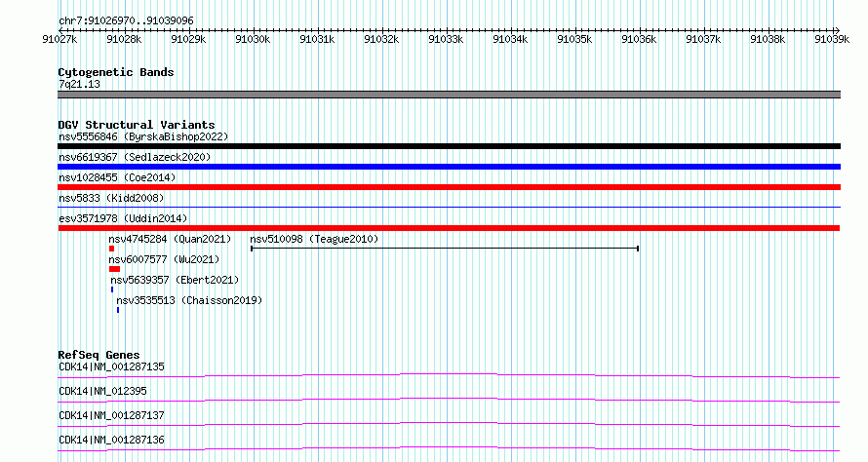Click the nsv4745284 (Quan2021) label
The image size is (868, 462).
[x=170, y=239]
